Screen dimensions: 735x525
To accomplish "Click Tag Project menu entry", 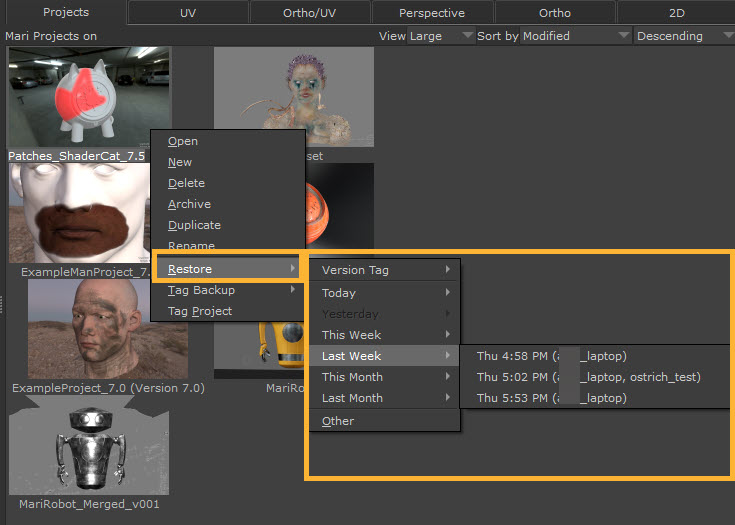I will pos(200,311).
